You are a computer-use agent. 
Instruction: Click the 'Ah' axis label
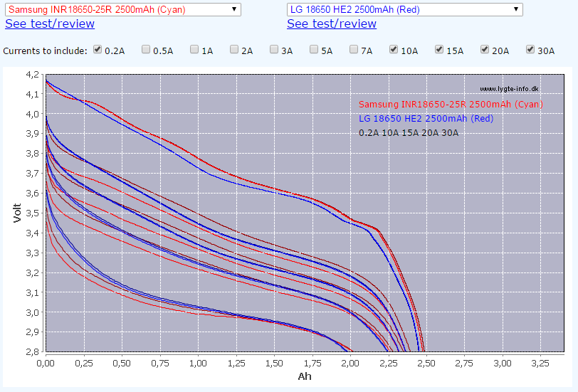pos(305,376)
